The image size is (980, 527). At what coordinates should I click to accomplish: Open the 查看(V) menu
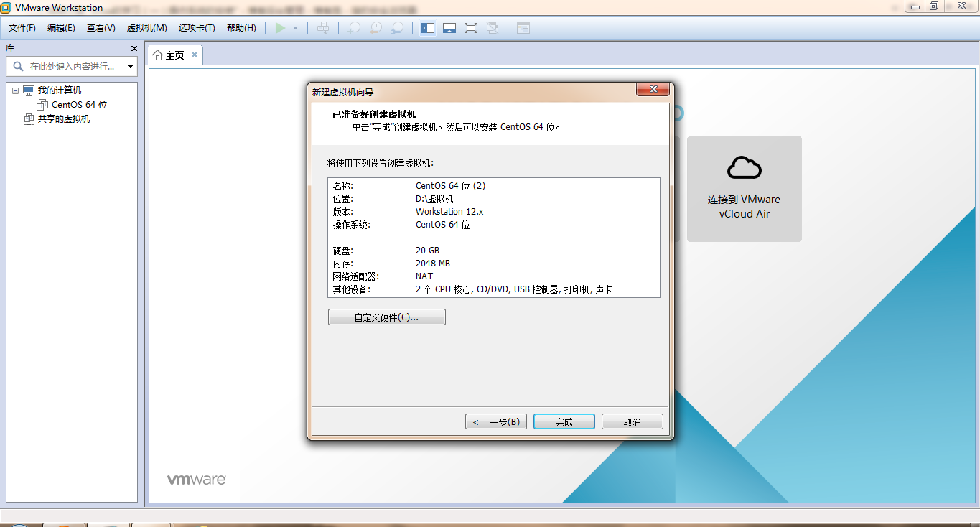click(x=101, y=28)
